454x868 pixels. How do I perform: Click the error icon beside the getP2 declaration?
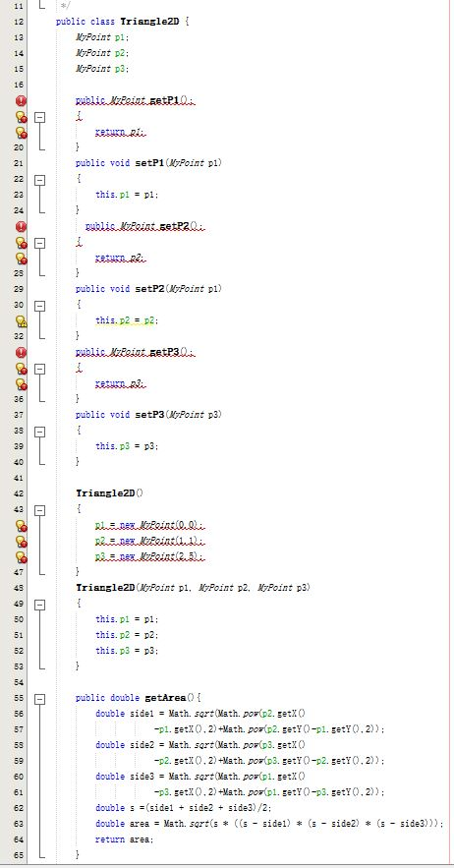click(21, 226)
